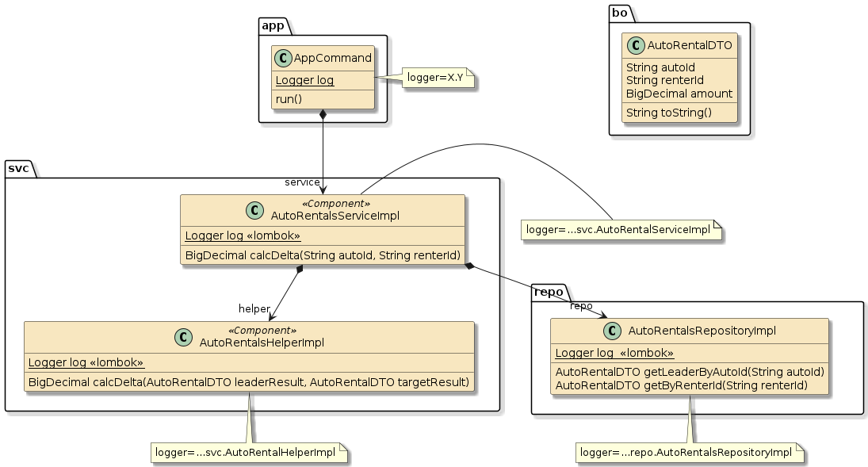Image resolution: width=868 pixels, height=467 pixels.
Task: Click the AppCommand class icon
Action: coord(284,58)
